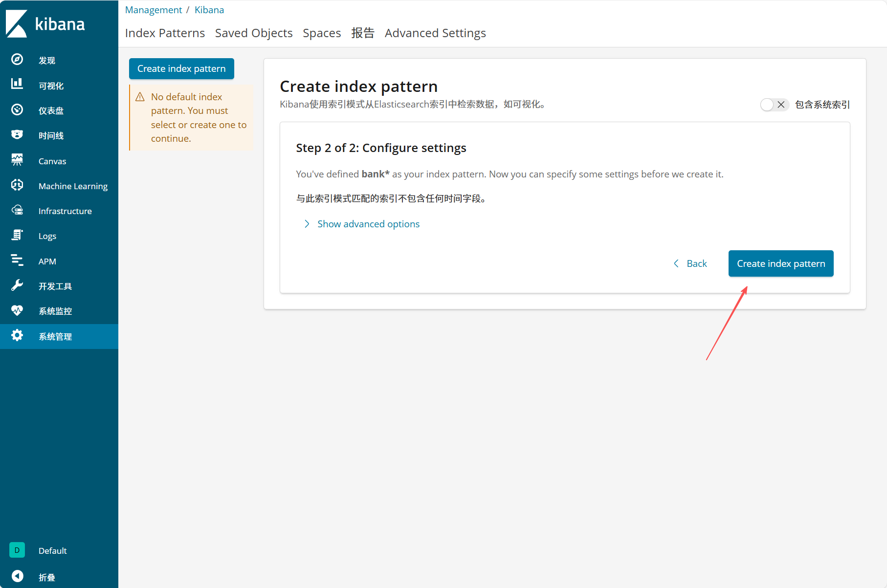Collapse the sidebar using the arrow icon
Image resolution: width=887 pixels, height=588 pixels.
click(x=17, y=577)
